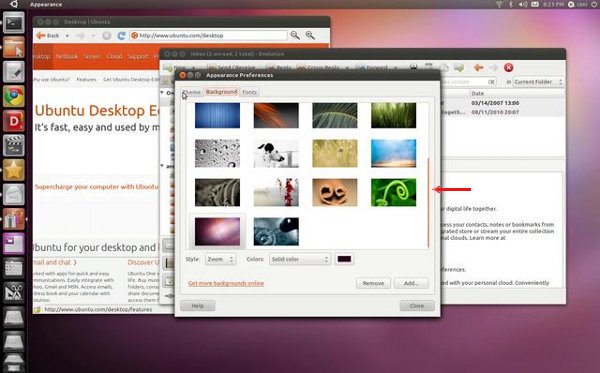
Task: Click the red stop icon in Evolution
Action: [508, 68]
